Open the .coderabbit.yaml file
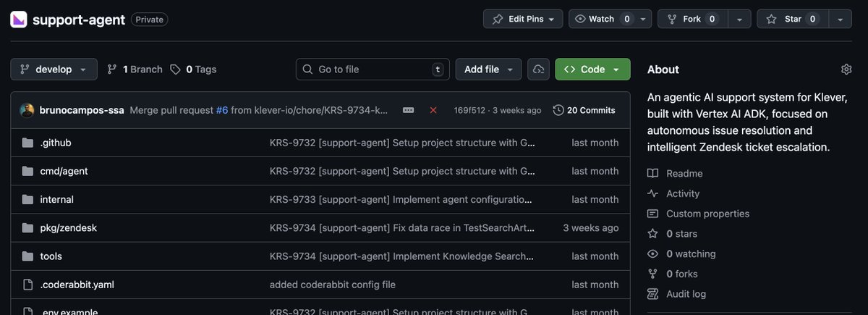868x315 pixels. coord(77,285)
